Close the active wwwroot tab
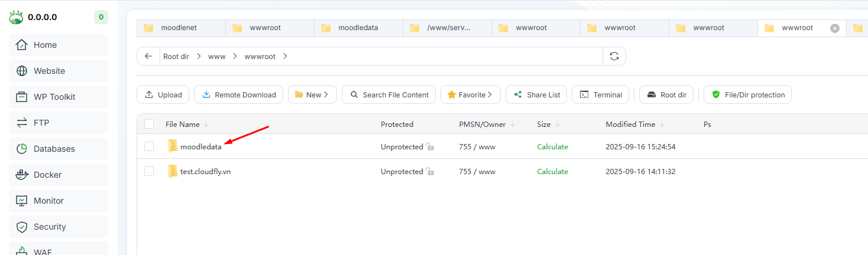 834,28
